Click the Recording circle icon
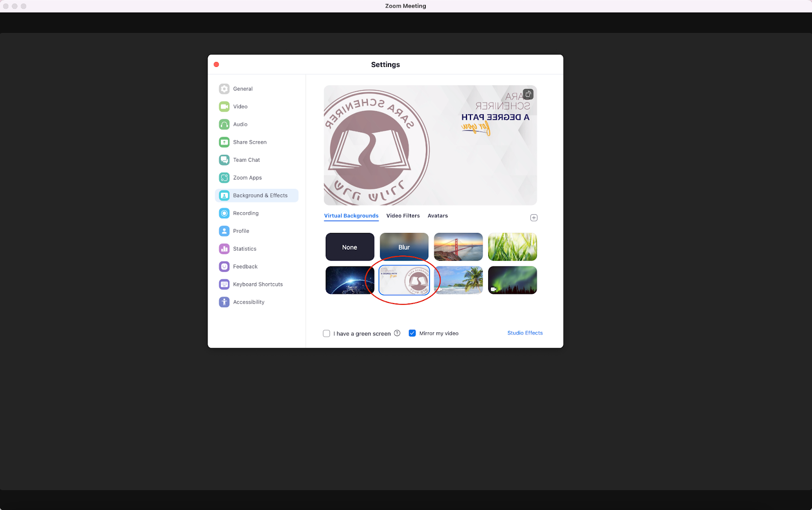Screen dimensions: 812x510 pyautogui.click(x=224, y=213)
